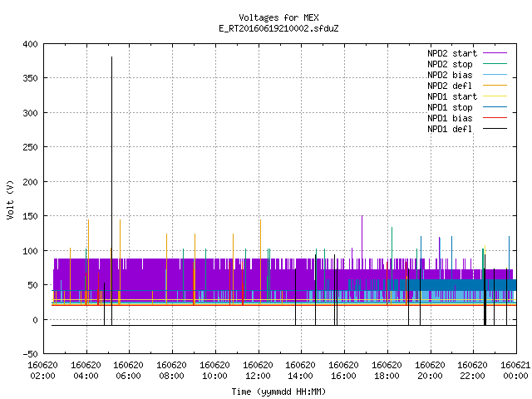Select the file name E_RT20160619210002.sfduZ subtitle

[278, 28]
